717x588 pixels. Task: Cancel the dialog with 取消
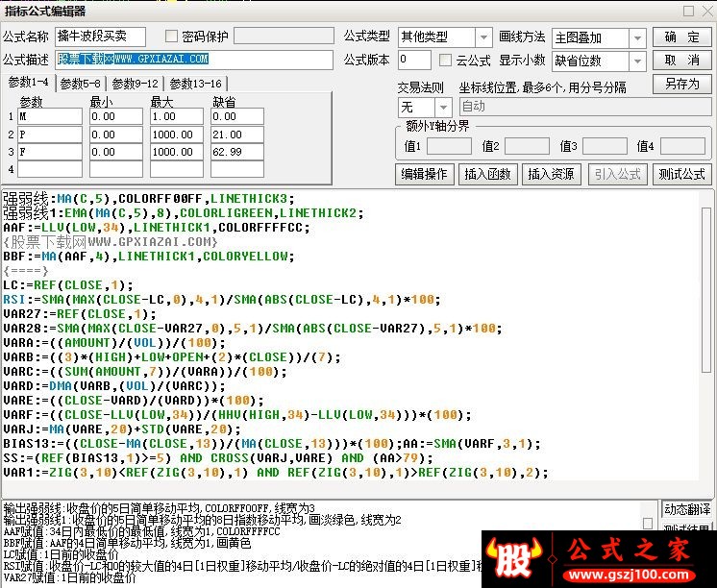pyautogui.click(x=681, y=60)
